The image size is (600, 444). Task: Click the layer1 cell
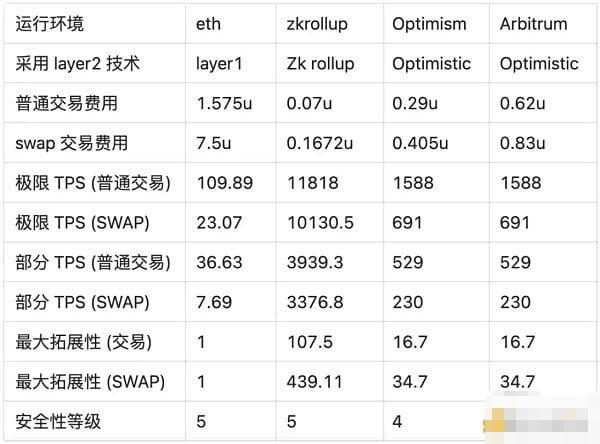220,64
